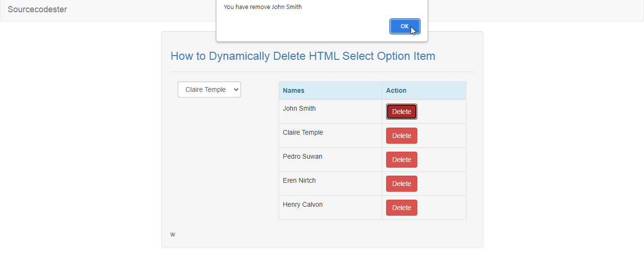Hit the Delete button for Henry Calvon
The height and width of the screenshot is (267, 644).
401,208
